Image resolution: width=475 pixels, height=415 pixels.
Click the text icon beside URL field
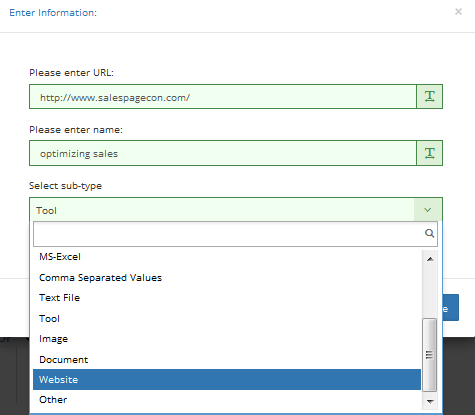(430, 97)
